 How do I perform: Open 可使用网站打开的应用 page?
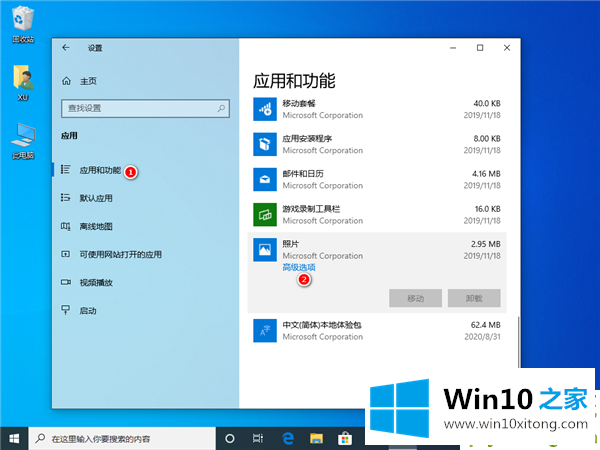121,254
